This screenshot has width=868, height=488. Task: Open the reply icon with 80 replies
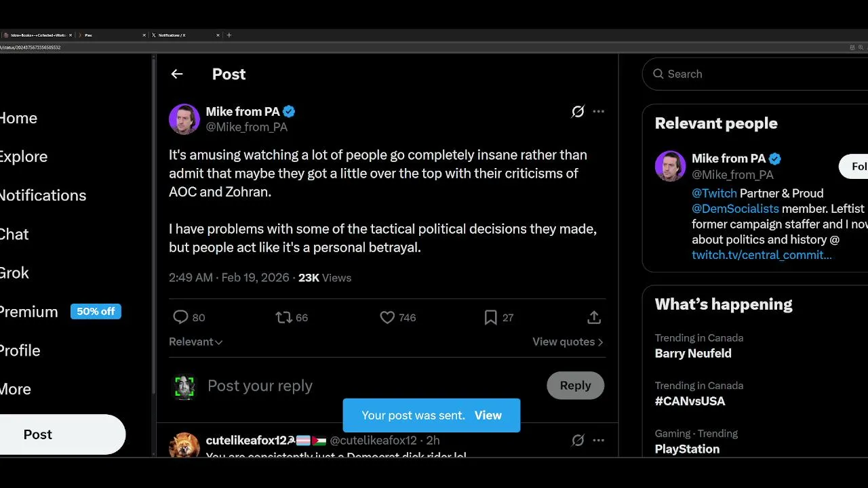coord(180,317)
